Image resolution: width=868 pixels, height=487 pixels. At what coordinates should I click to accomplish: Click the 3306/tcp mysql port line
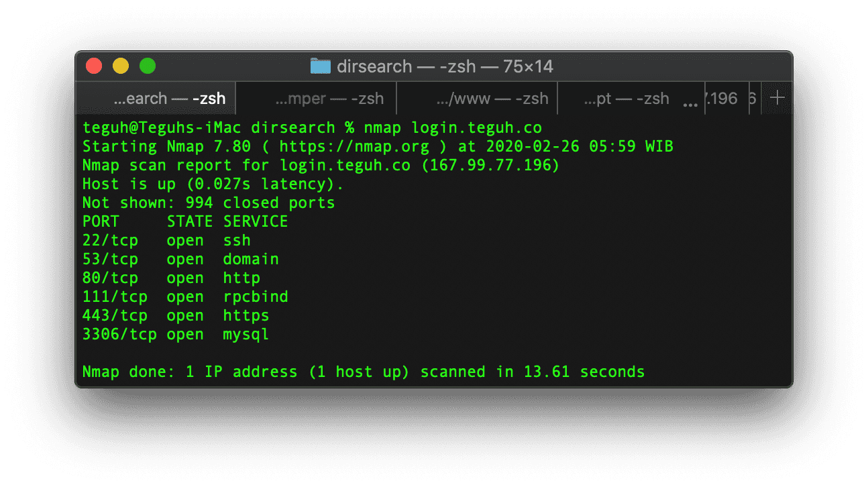coord(175,335)
